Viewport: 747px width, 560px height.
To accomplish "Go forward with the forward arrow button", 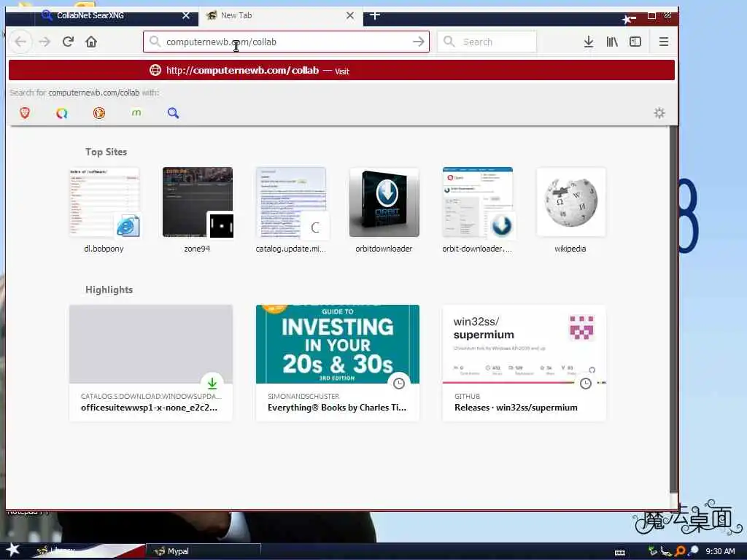I will pyautogui.click(x=44, y=42).
